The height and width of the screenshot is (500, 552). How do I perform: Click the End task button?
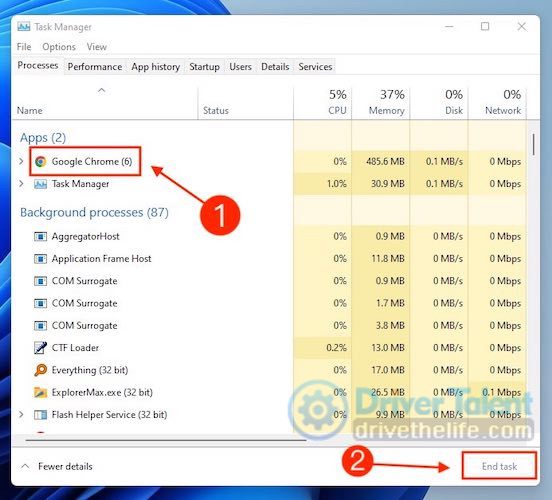pyautogui.click(x=499, y=466)
